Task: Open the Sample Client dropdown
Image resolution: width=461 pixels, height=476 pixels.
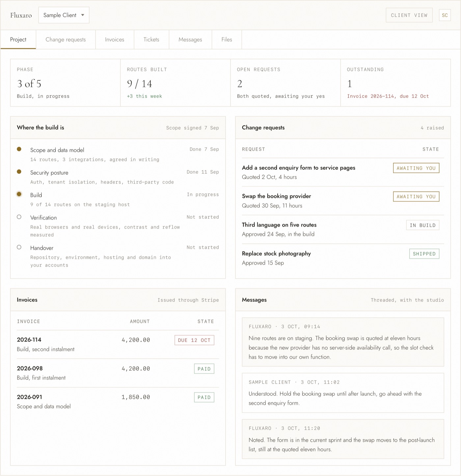Action: tap(64, 15)
